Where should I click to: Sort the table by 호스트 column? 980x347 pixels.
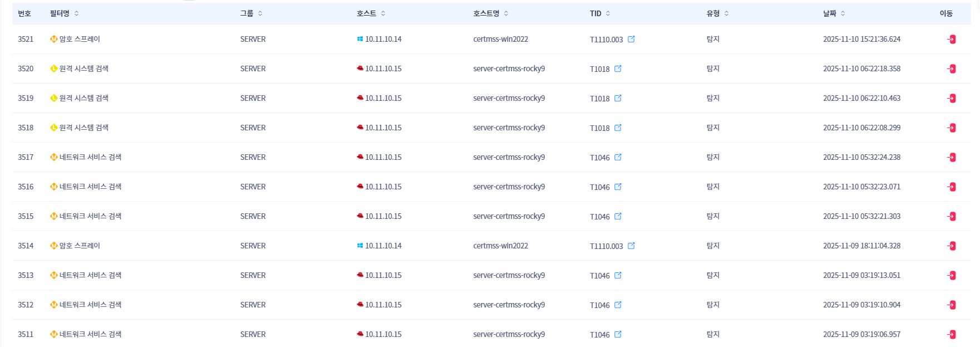click(x=383, y=13)
